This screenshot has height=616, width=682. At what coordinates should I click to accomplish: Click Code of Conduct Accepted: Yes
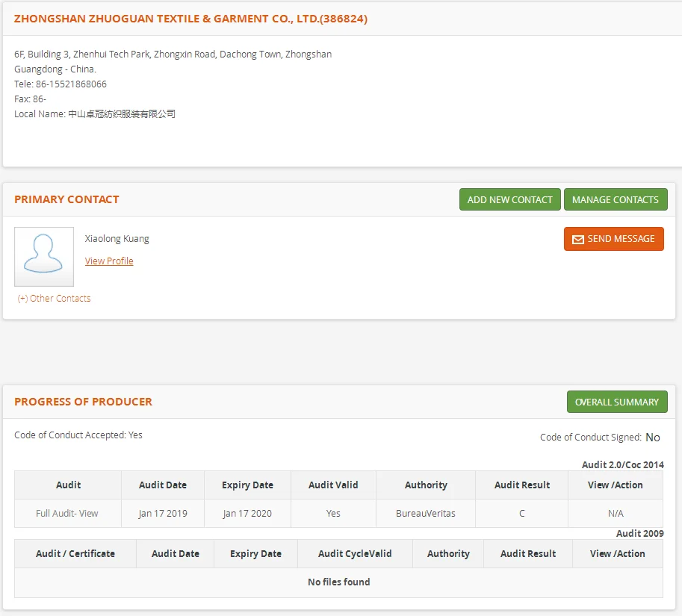click(78, 435)
